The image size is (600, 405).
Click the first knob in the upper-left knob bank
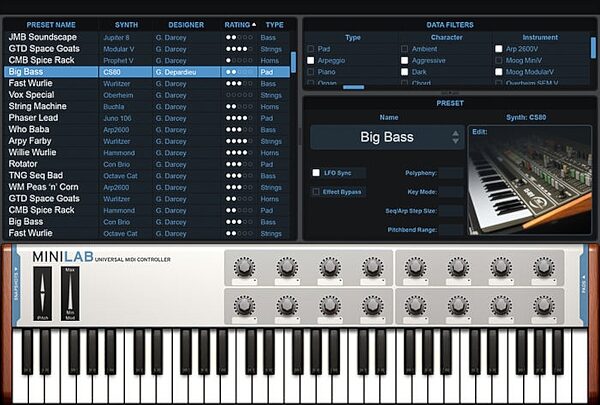tap(244, 267)
